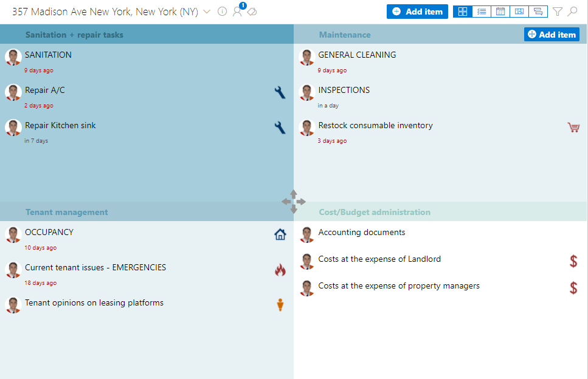Switch to calendar view
Screen dimensions: 588x379
coord(500,12)
